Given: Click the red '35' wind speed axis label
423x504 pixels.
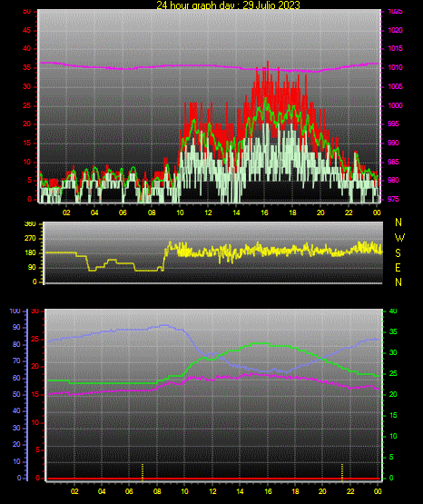Looking at the screenshot, I should (x=27, y=68).
